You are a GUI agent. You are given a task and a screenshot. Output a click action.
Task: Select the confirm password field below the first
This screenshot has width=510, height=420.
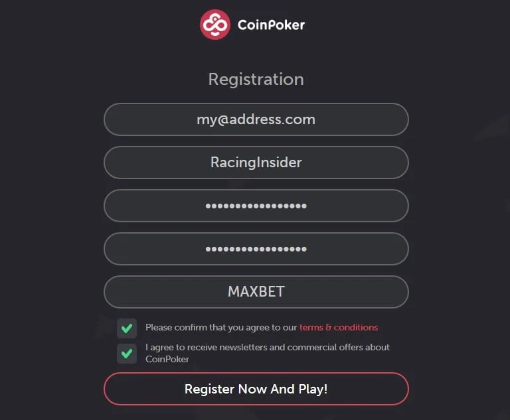256,249
